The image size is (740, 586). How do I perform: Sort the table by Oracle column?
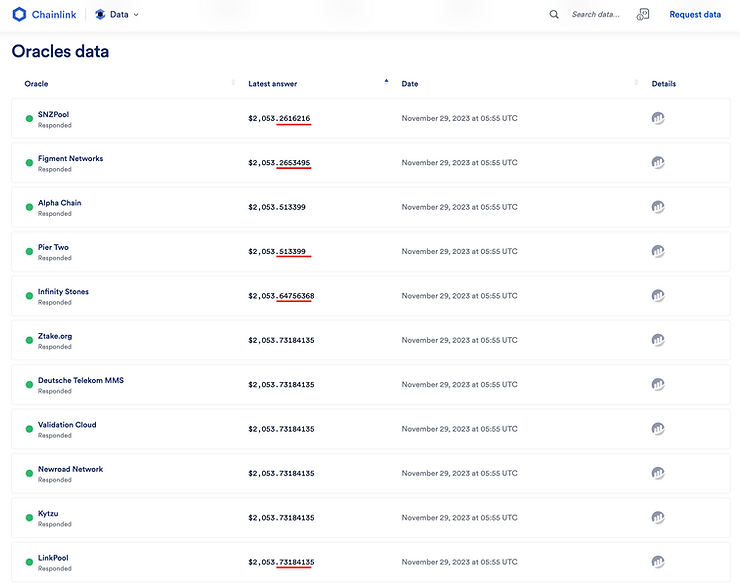(36, 84)
